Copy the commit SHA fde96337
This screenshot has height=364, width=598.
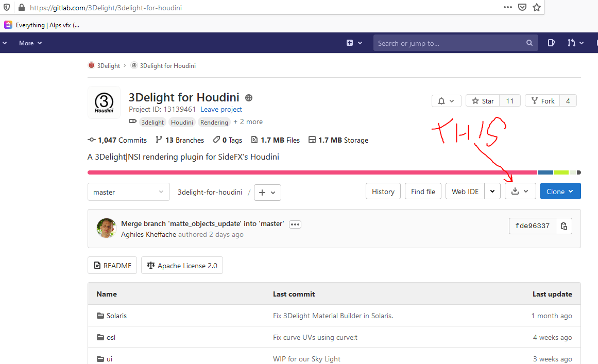point(564,226)
